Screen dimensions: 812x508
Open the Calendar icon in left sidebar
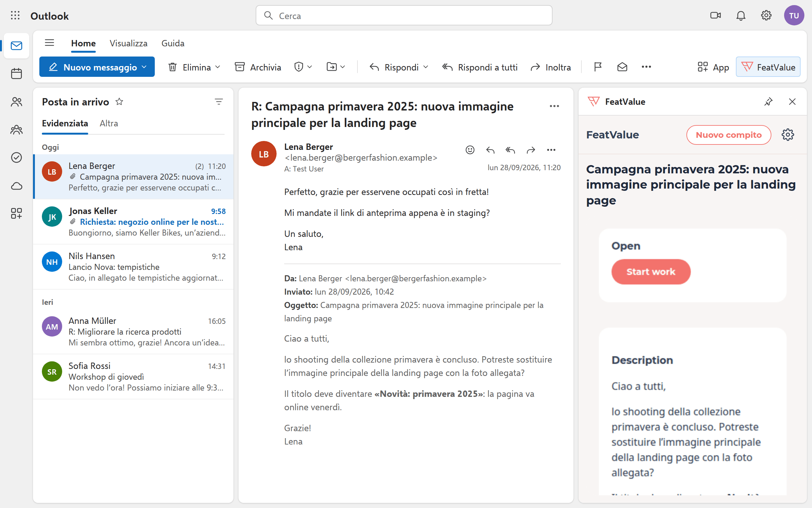[x=16, y=74]
